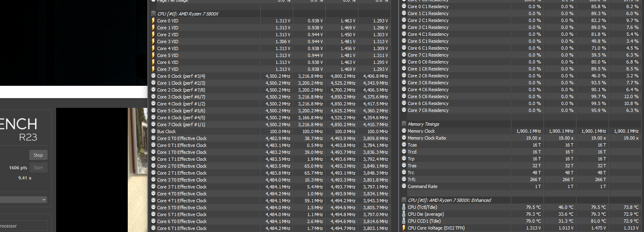This screenshot has width=644, height=232.
Task: Select the Core 3 T1 Effective Clock row
Action: (270, 187)
